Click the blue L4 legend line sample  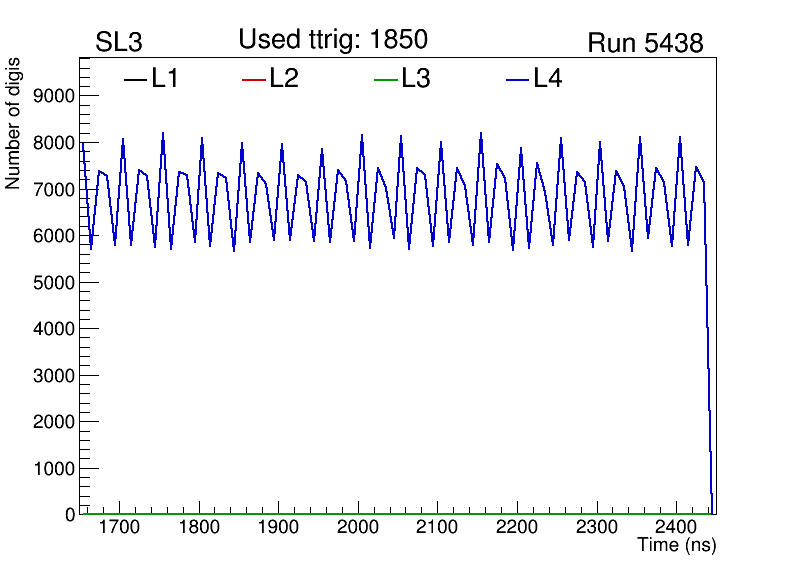pos(517,80)
